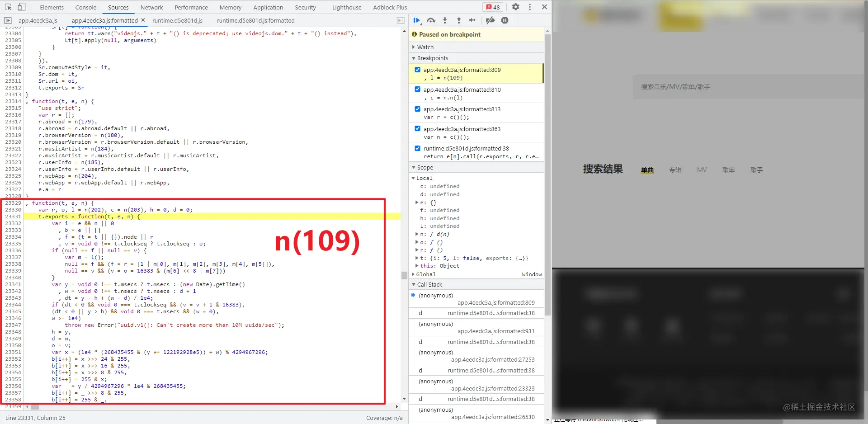The image size is (868, 424).
Task: Hide the debugger sidebar pane
Action: point(400,20)
